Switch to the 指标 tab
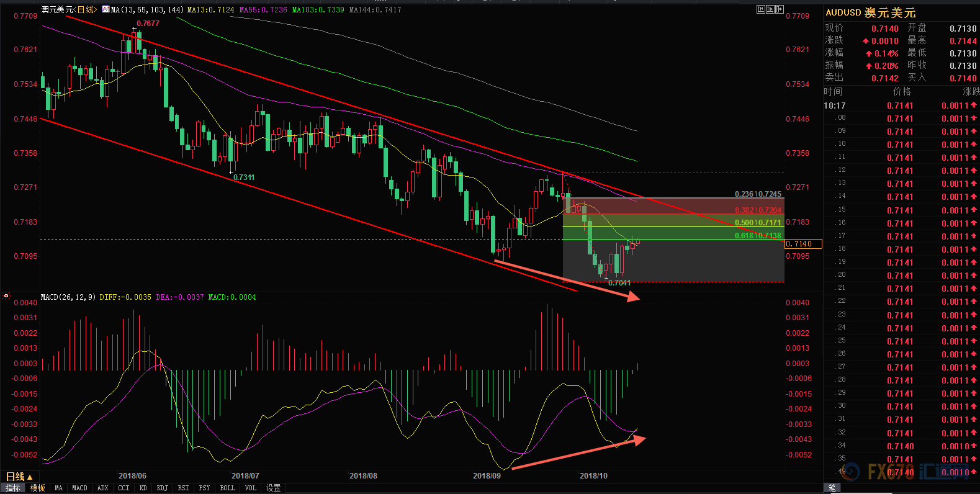The height and width of the screenshot is (494, 980). coord(12,488)
